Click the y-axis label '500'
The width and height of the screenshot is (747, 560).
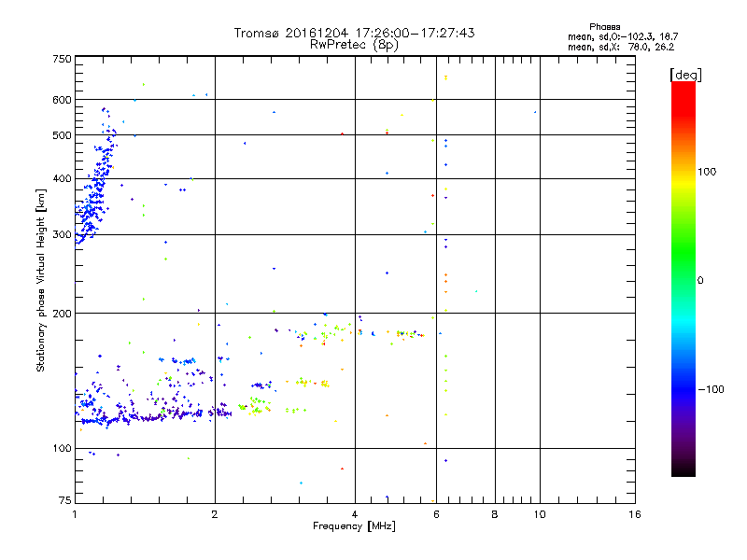tap(62, 135)
